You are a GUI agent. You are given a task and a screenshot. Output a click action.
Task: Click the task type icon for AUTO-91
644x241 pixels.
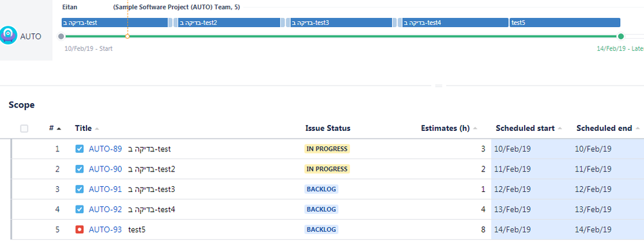tap(80, 189)
